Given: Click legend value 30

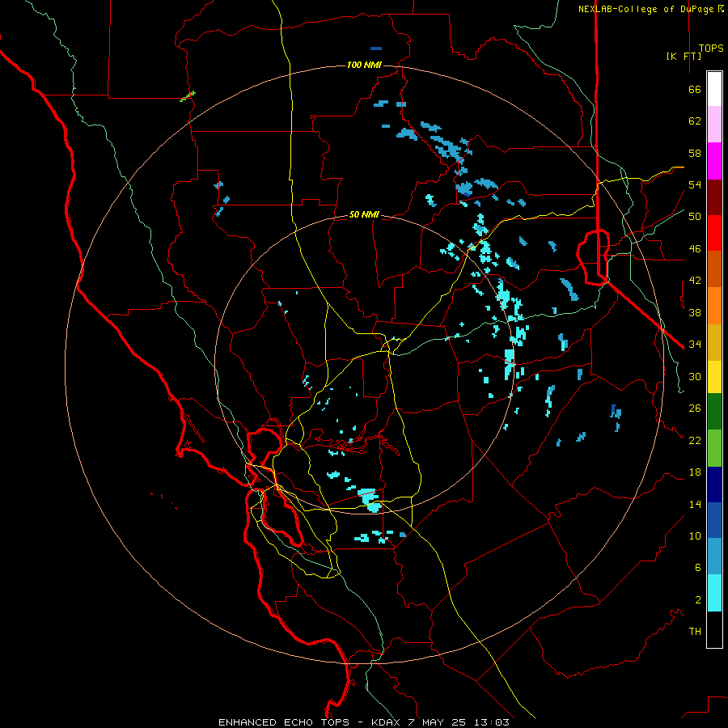Looking at the screenshot, I should [695, 376].
